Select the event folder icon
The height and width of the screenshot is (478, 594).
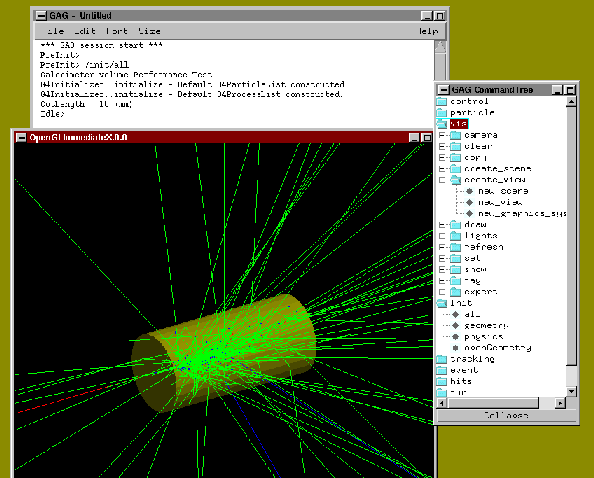(442, 370)
